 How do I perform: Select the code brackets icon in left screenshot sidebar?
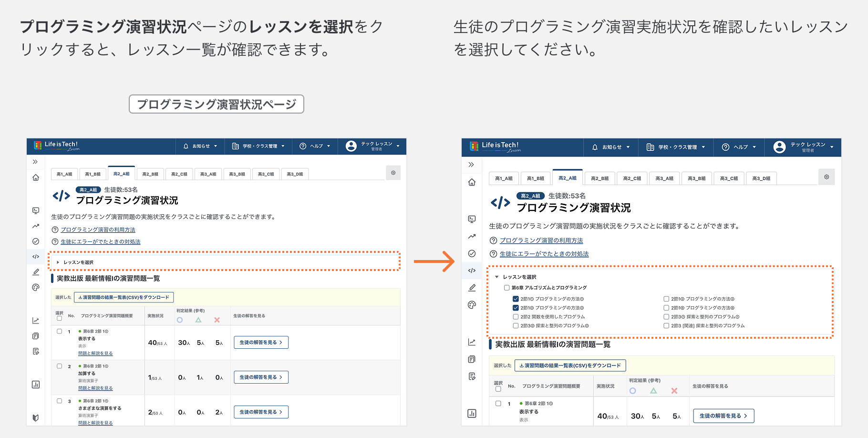36,257
